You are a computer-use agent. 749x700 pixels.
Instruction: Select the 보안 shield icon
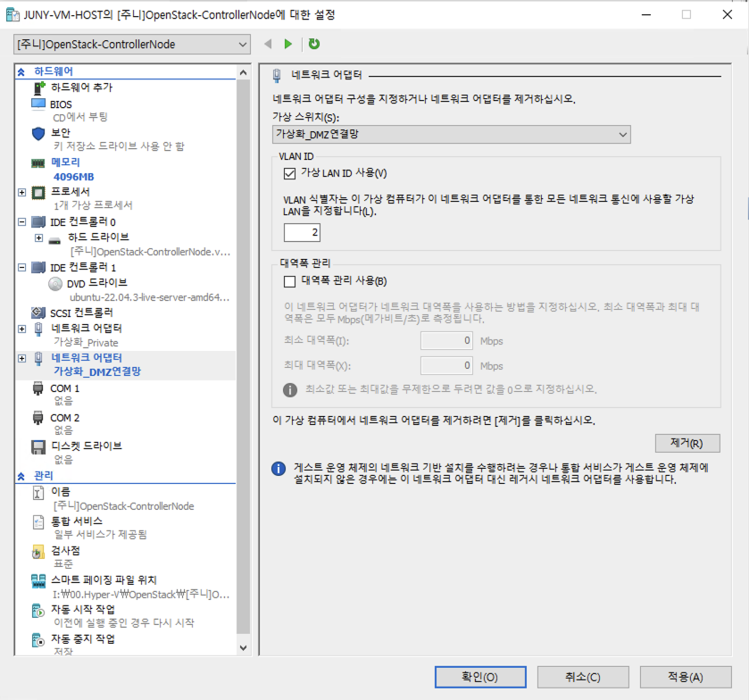[x=38, y=133]
